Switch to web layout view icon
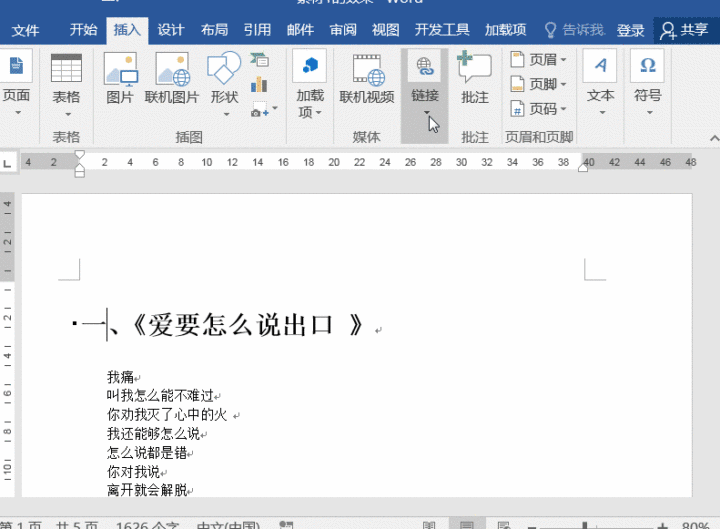Screen dimensions: 720x529 pyautogui.click(x=504, y=525)
